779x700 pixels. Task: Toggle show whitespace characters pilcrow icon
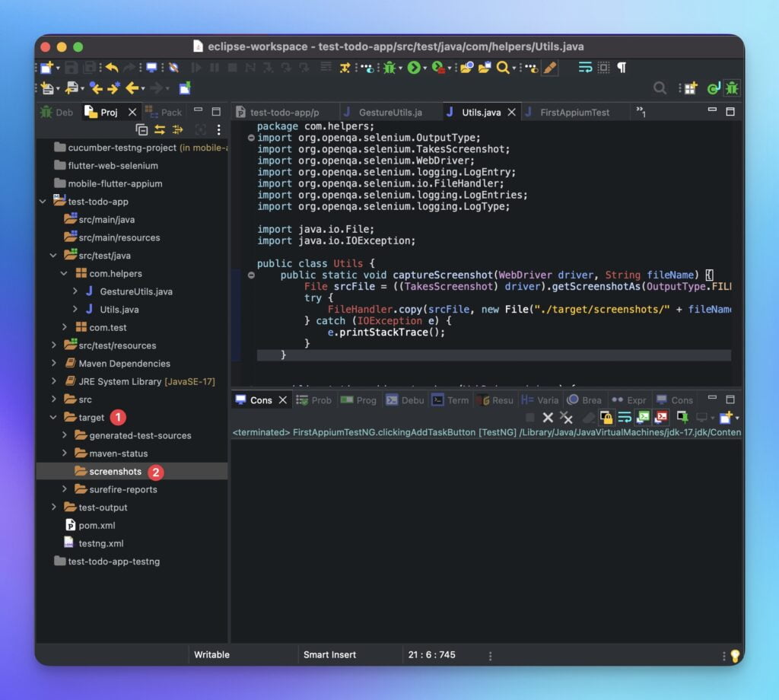(622, 68)
